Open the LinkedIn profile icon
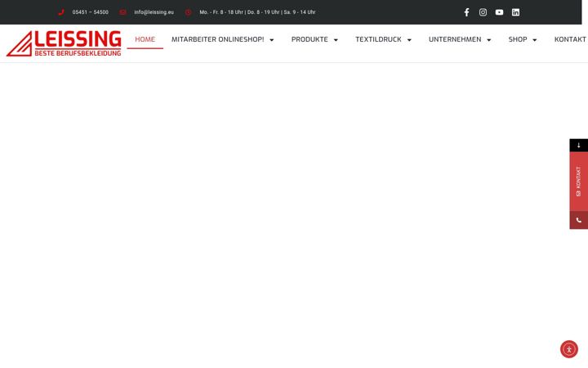This screenshot has width=588, height=368. [x=515, y=12]
